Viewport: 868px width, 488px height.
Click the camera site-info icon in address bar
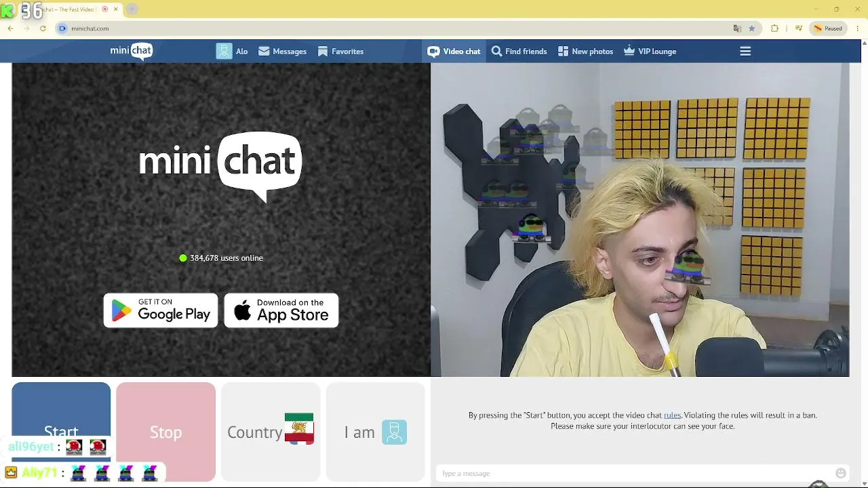coord(62,28)
